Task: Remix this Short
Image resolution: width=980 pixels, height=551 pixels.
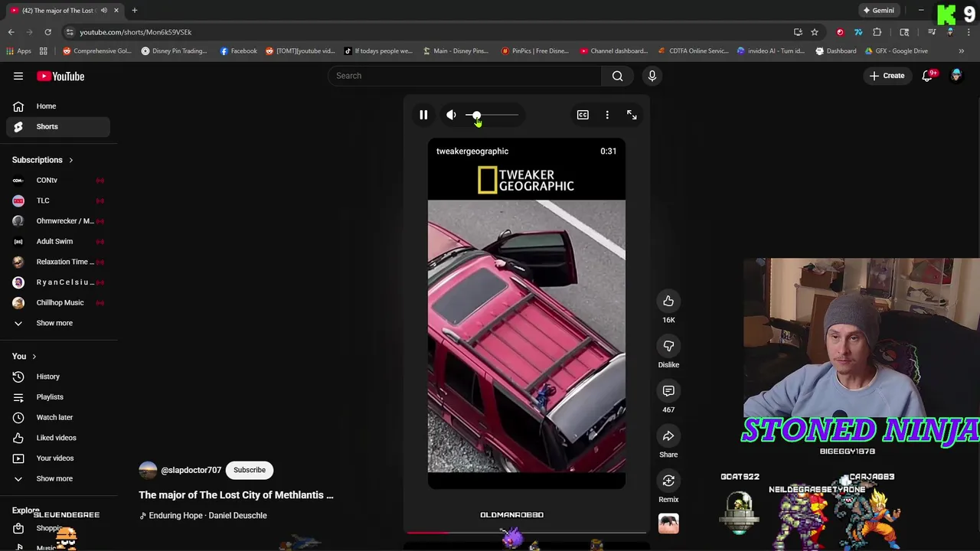Action: pyautogui.click(x=668, y=481)
